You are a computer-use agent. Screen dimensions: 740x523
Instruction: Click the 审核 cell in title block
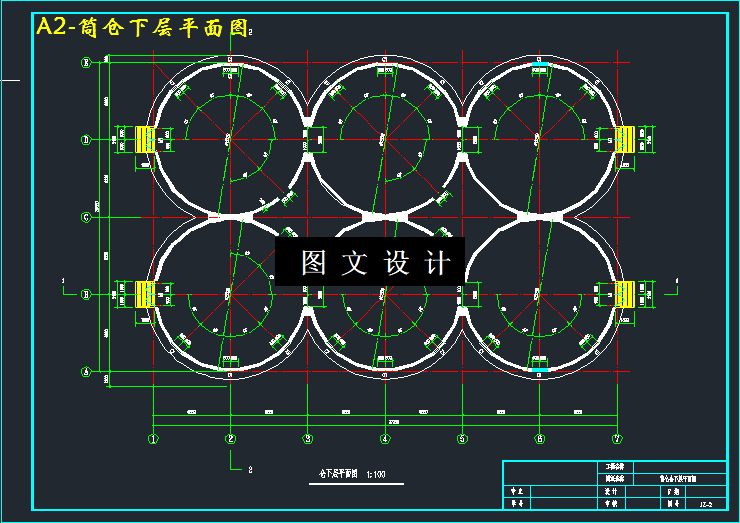pyautogui.click(x=611, y=504)
